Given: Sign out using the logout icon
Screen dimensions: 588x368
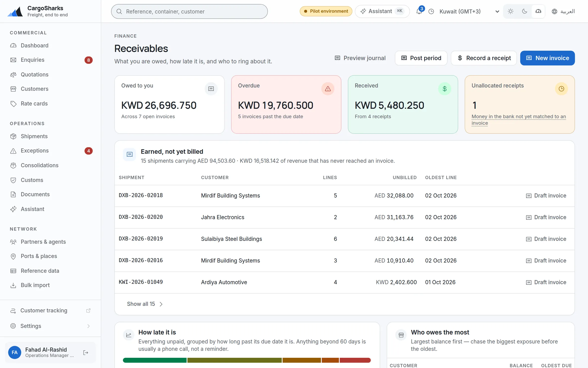Looking at the screenshot, I should [x=86, y=353].
